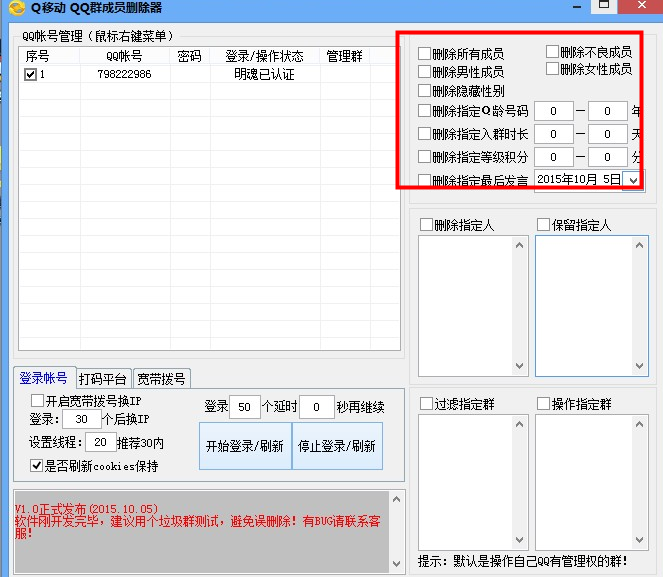Viewport: 663px width, 577px height.
Task: Click 删除指定人 list scroll down arrow
Action: [x=520, y=366]
